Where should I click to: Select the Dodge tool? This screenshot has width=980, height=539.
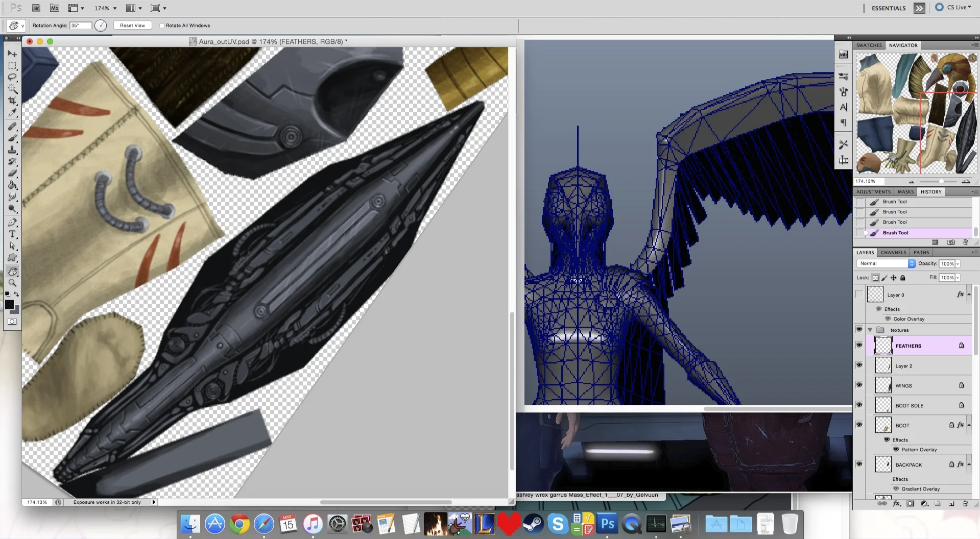click(12, 208)
